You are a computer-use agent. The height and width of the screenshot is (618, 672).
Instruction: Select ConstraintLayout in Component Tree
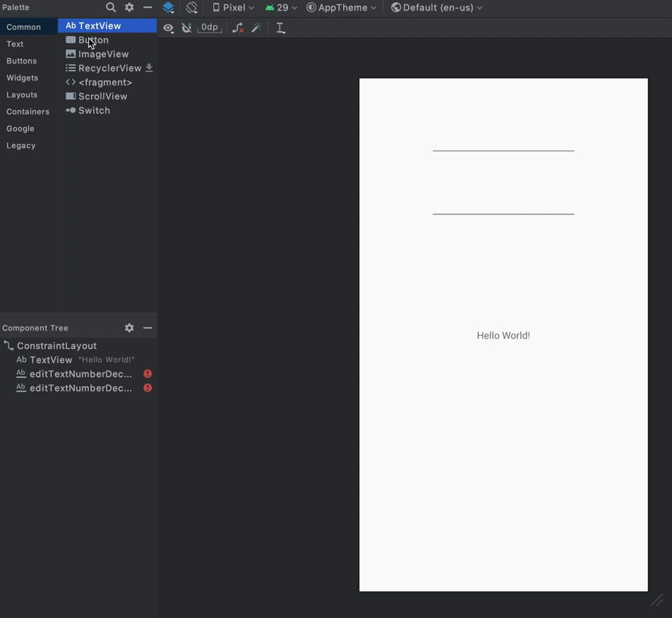78,346
